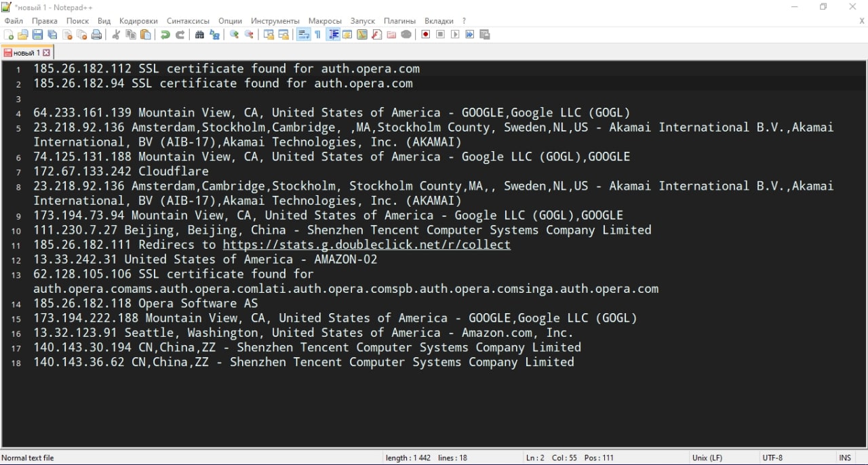Select the новый 1 document tab
Screen dimensions: 868x465
point(26,52)
